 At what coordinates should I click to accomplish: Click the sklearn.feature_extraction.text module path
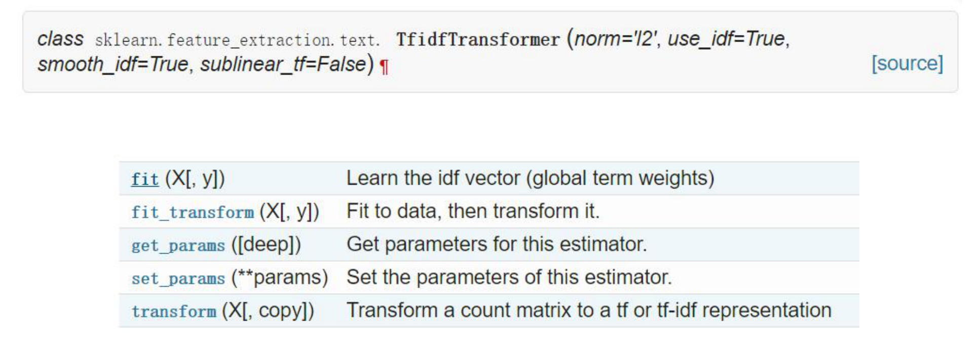(237, 40)
